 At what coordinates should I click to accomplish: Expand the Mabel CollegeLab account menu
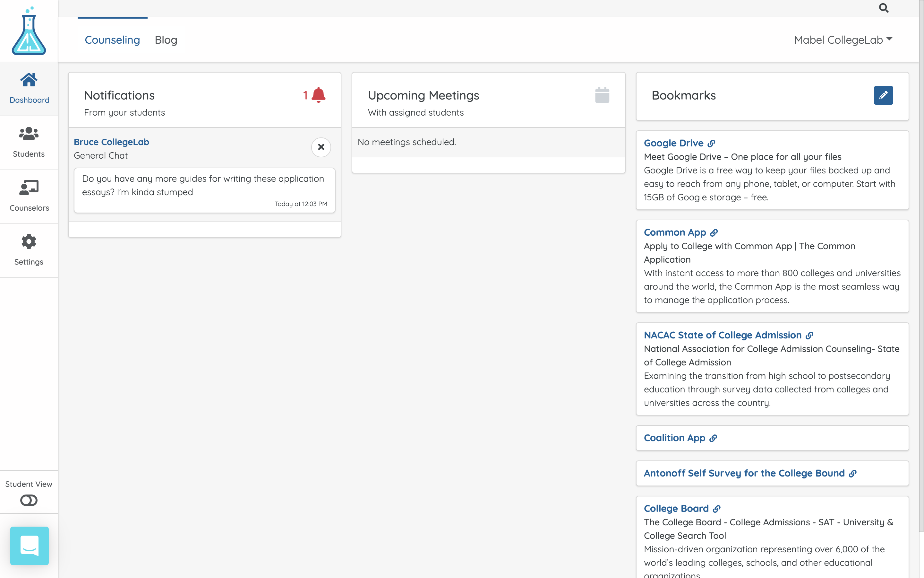click(843, 40)
